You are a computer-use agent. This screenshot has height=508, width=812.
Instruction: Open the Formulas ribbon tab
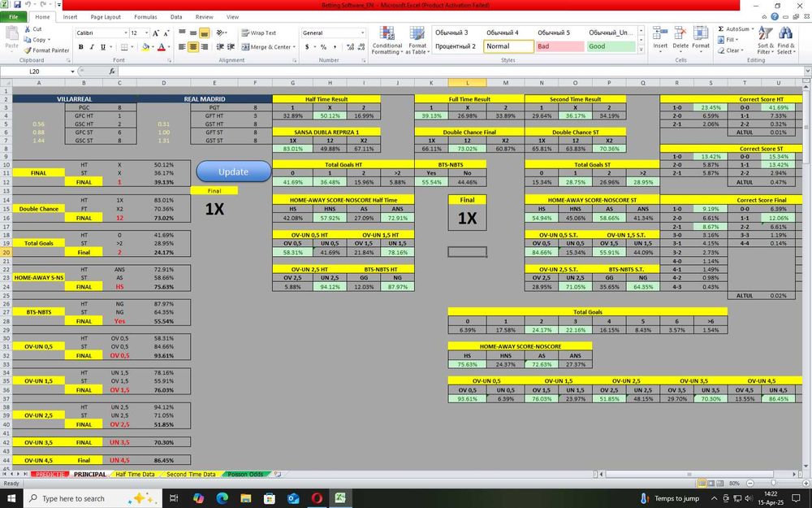coord(145,16)
